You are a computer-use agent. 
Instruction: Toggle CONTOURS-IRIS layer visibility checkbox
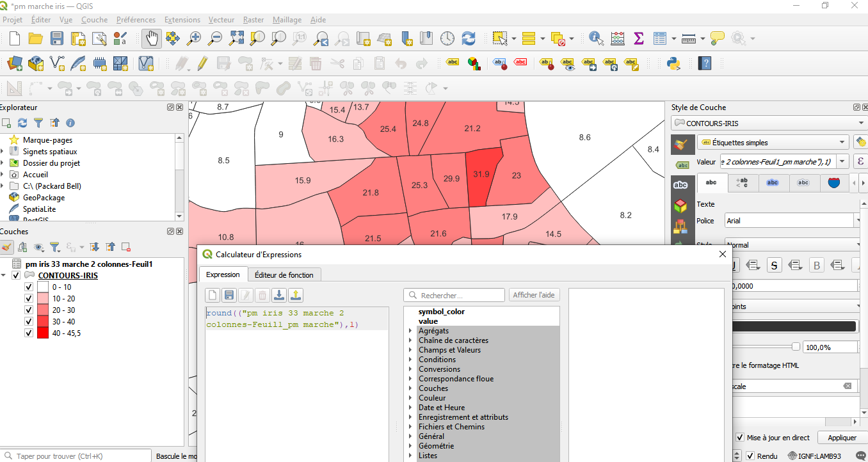(16, 276)
